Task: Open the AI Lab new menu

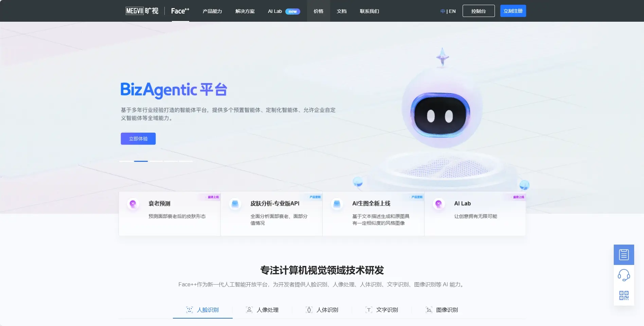Action: pos(283,11)
